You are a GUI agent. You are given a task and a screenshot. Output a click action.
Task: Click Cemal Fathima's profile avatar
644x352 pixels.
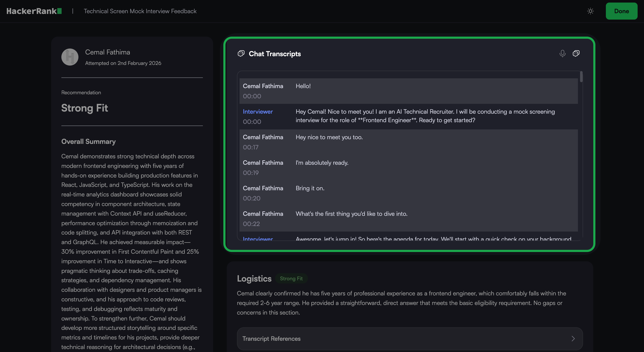[x=70, y=57]
